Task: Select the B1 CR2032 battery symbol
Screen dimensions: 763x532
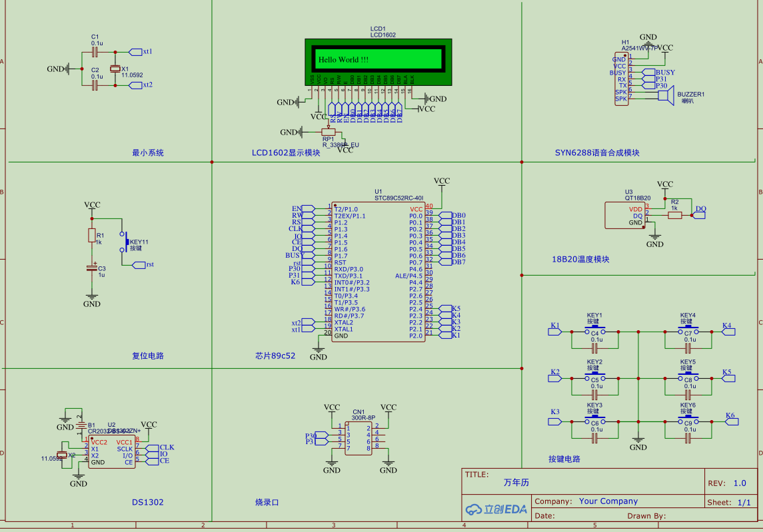Action: (81, 425)
